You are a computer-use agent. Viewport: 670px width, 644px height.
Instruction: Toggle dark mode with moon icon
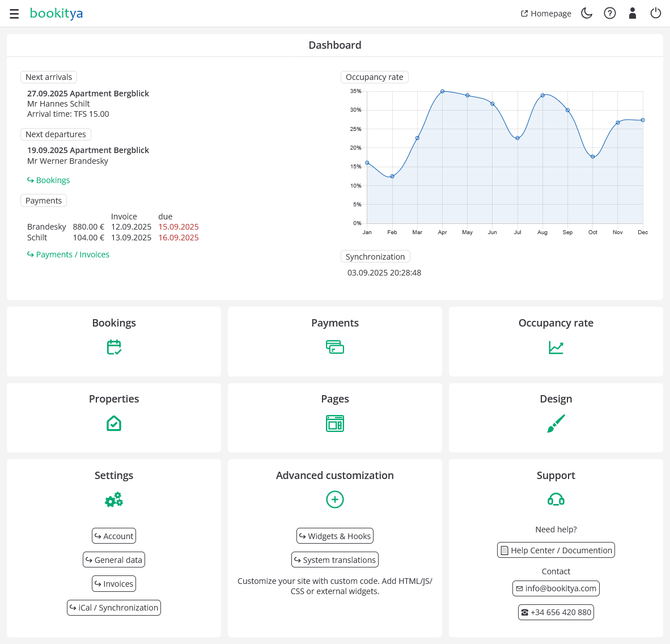[x=587, y=14]
